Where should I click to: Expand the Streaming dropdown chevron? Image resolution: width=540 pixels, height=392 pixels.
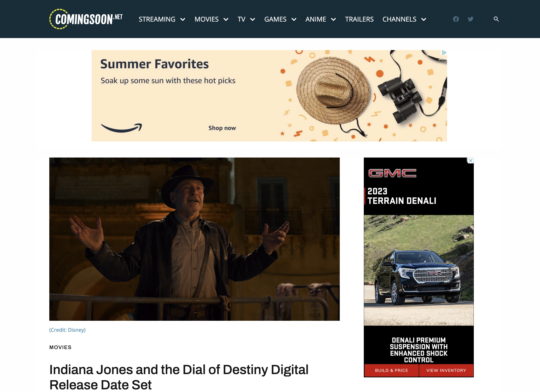(183, 20)
